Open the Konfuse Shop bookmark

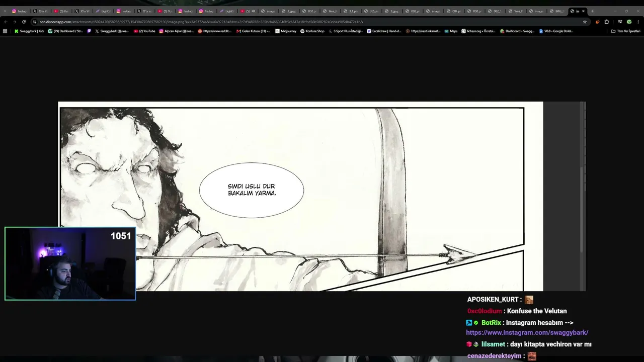[x=312, y=31]
